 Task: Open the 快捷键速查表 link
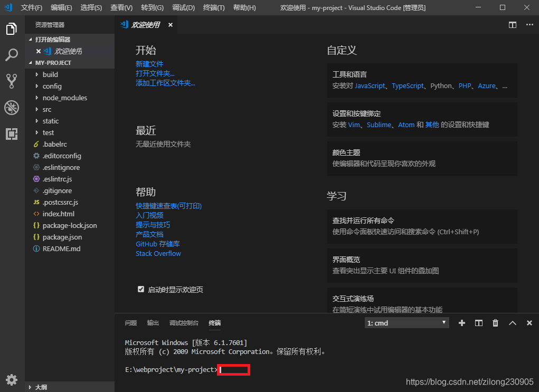coord(168,205)
